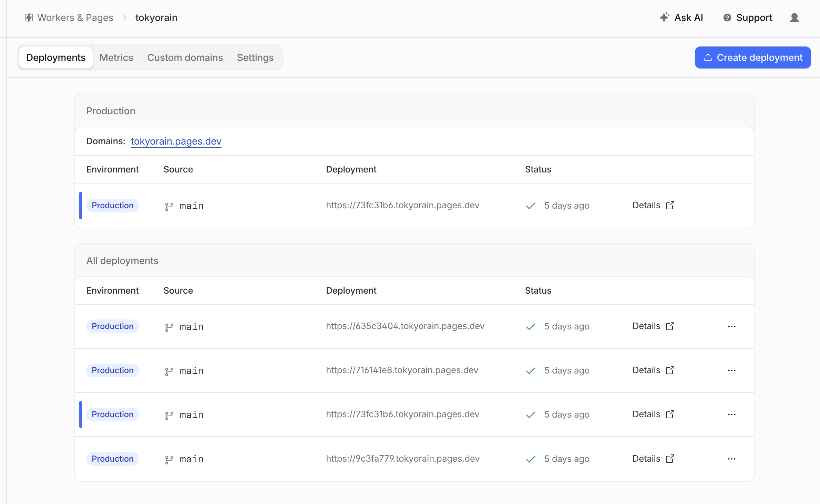This screenshot has width=820, height=504.
Task: Click the green checkmark in the top Production table
Action: [531, 206]
